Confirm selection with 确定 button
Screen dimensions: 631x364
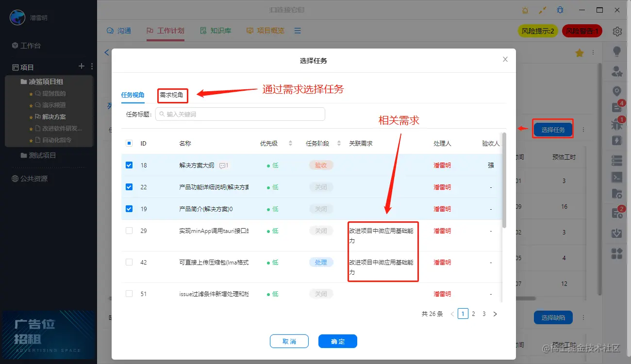click(338, 342)
